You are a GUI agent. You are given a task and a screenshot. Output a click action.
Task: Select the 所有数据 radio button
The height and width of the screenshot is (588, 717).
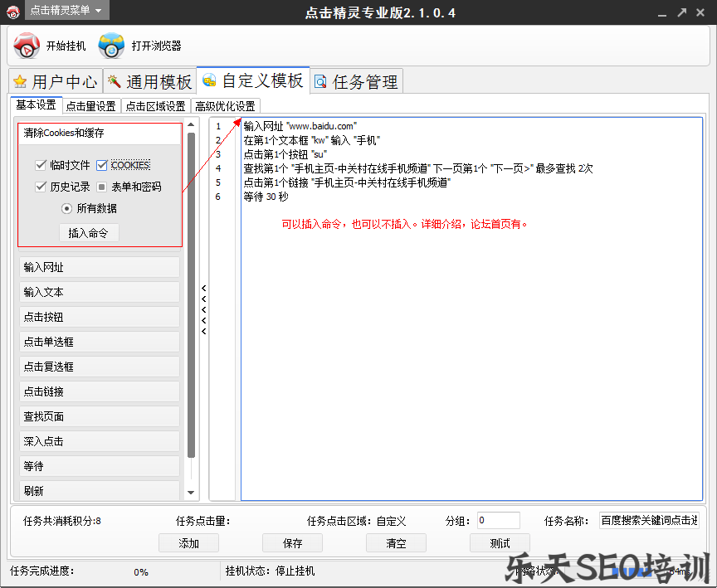pos(67,208)
